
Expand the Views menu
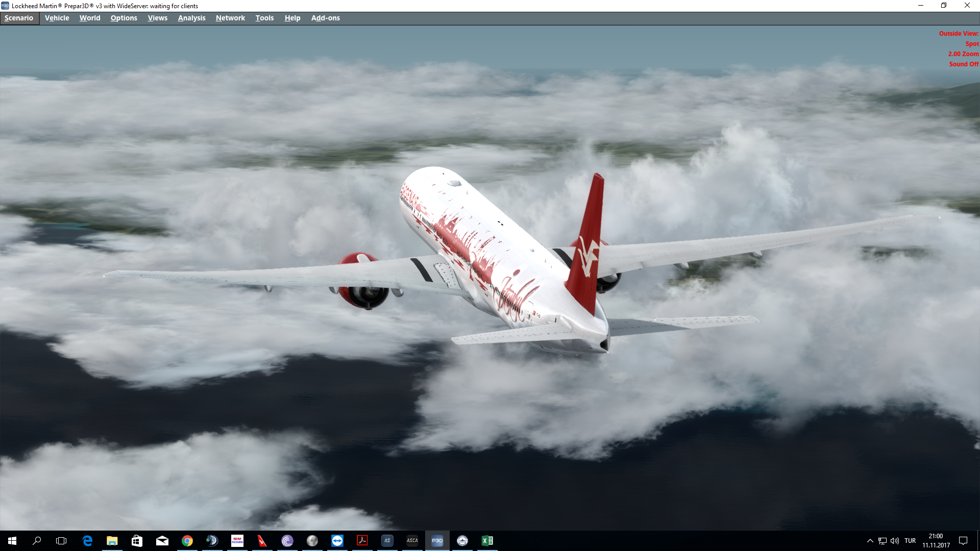157,18
